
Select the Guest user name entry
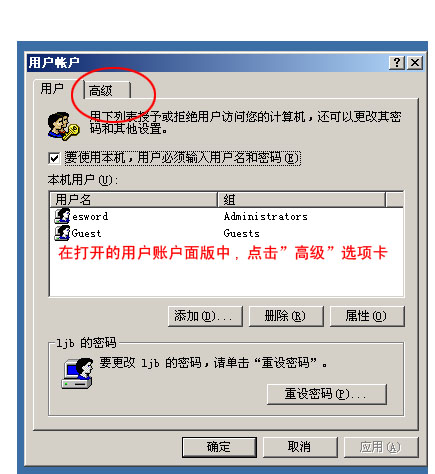coord(86,233)
